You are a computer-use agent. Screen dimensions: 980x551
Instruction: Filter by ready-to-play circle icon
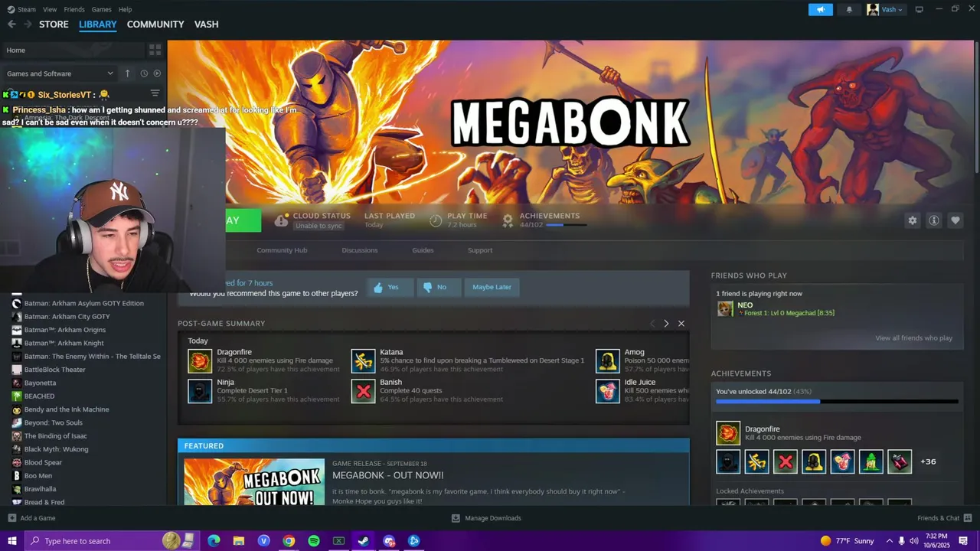[x=157, y=73]
